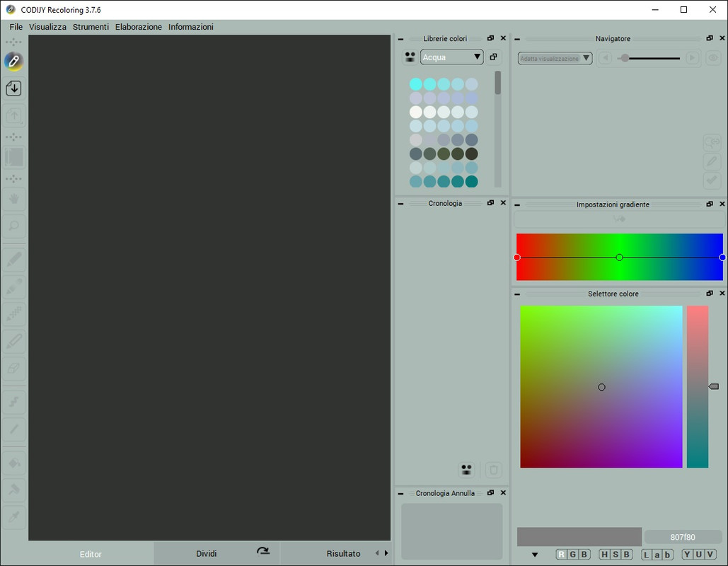Click the library capture icon beside Acqua
Viewport: 728px width, 566px height.
pyautogui.click(x=410, y=57)
